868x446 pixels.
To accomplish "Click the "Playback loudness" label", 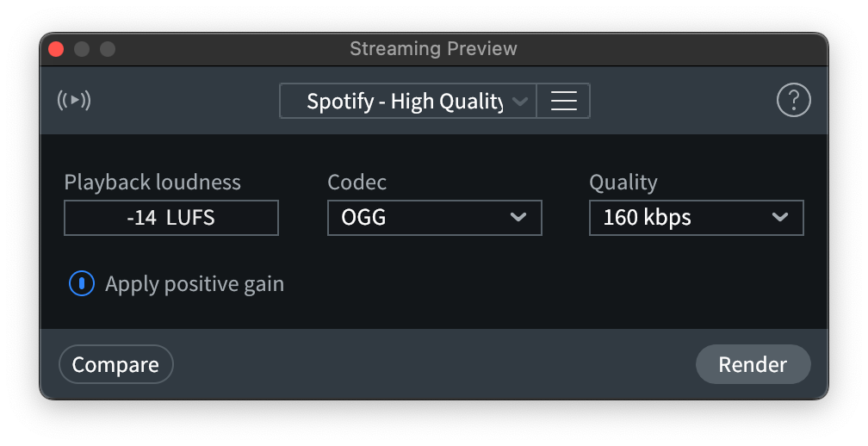I will click(152, 183).
